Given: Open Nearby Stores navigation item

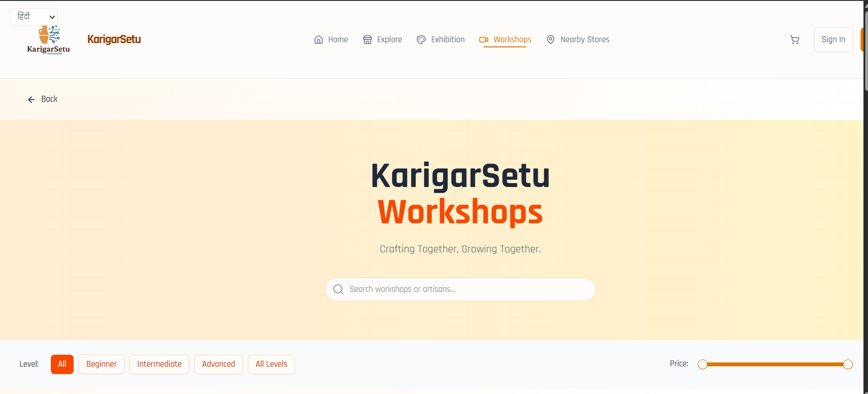Looking at the screenshot, I should pos(578,39).
